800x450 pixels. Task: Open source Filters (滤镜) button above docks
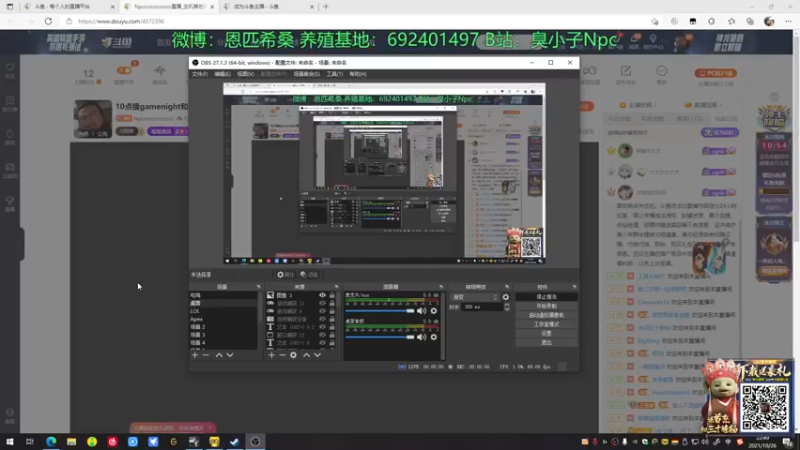(x=309, y=275)
